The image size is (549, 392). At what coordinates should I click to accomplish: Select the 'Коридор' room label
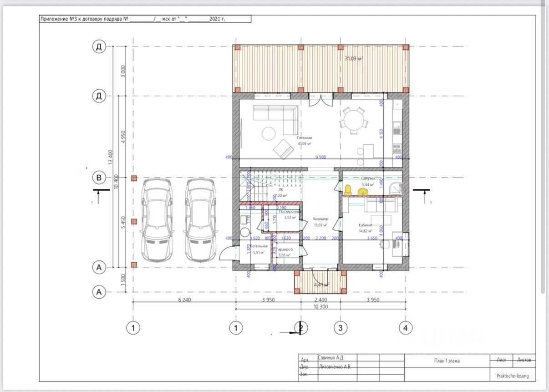pos(321,219)
